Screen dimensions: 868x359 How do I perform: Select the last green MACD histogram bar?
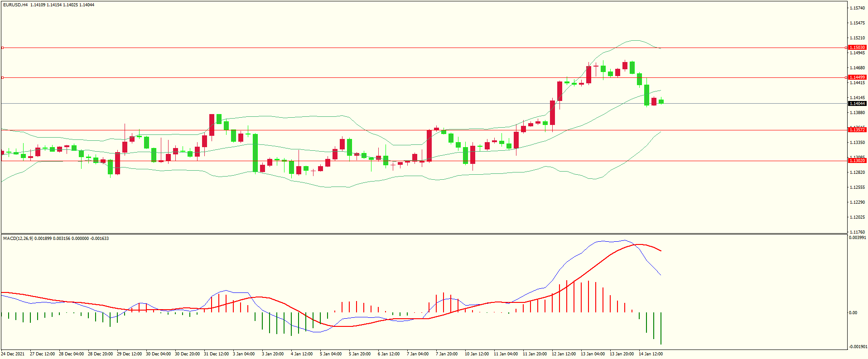661,328
